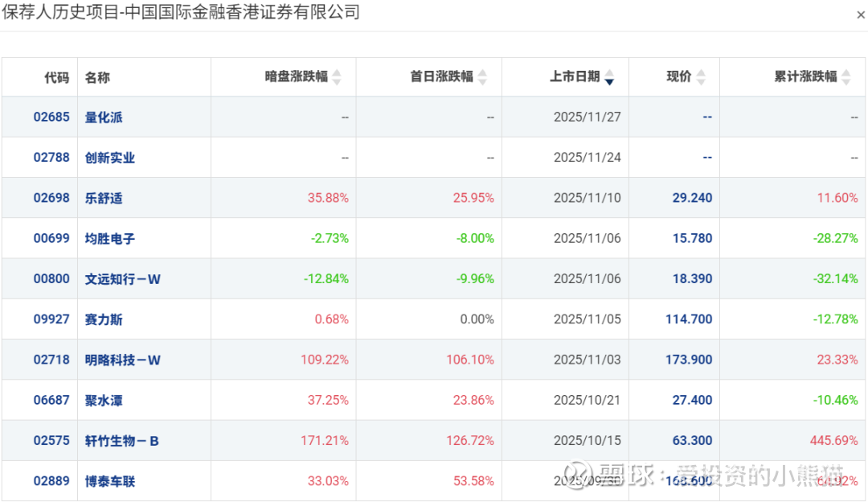Select the -8.00% first-day value
868x502 pixels.
click(475, 238)
